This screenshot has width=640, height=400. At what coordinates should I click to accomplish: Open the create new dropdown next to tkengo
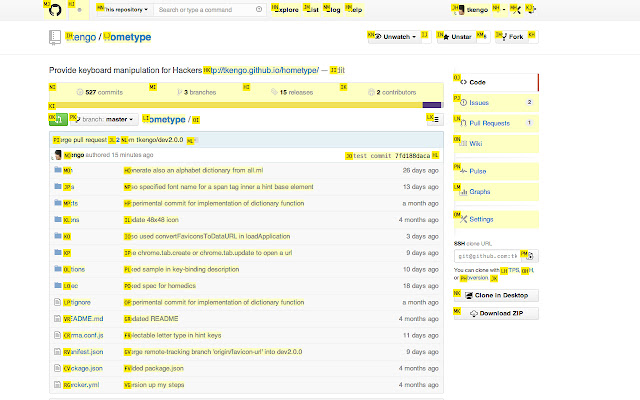(499, 9)
